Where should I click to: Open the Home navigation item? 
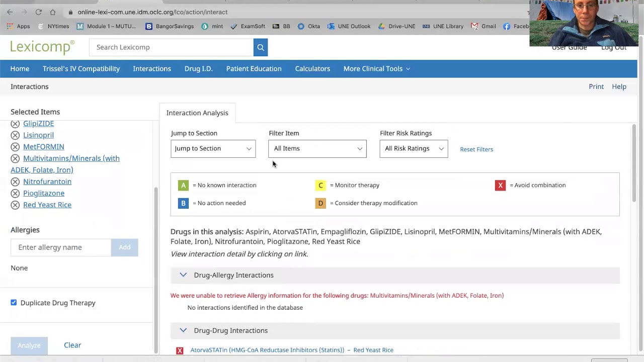20,69
